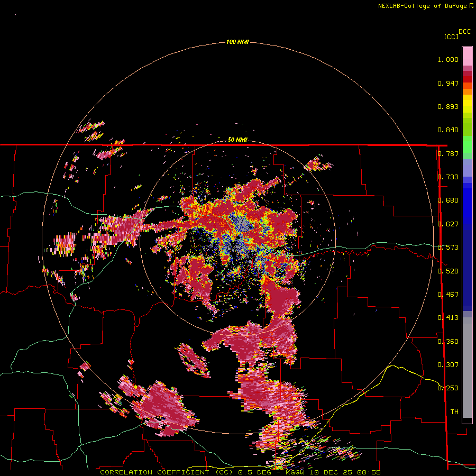Click the 50 NMI range ring label
476x476 pixels.
click(237, 140)
